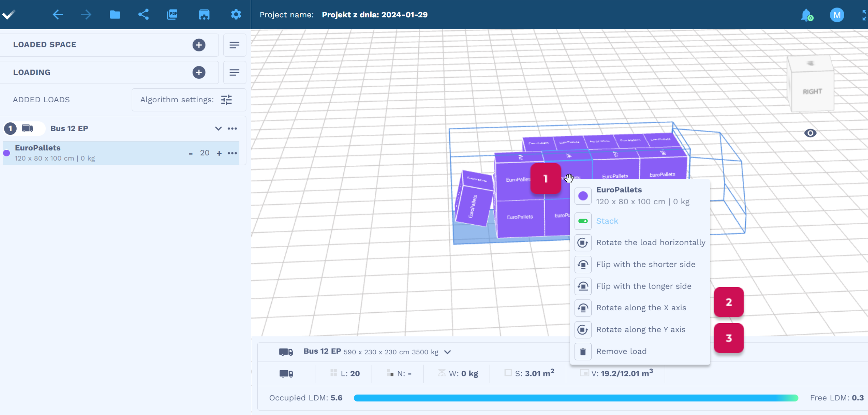Click the checkmark icon at top left
Image resolution: width=868 pixels, height=415 pixels.
tap(9, 15)
